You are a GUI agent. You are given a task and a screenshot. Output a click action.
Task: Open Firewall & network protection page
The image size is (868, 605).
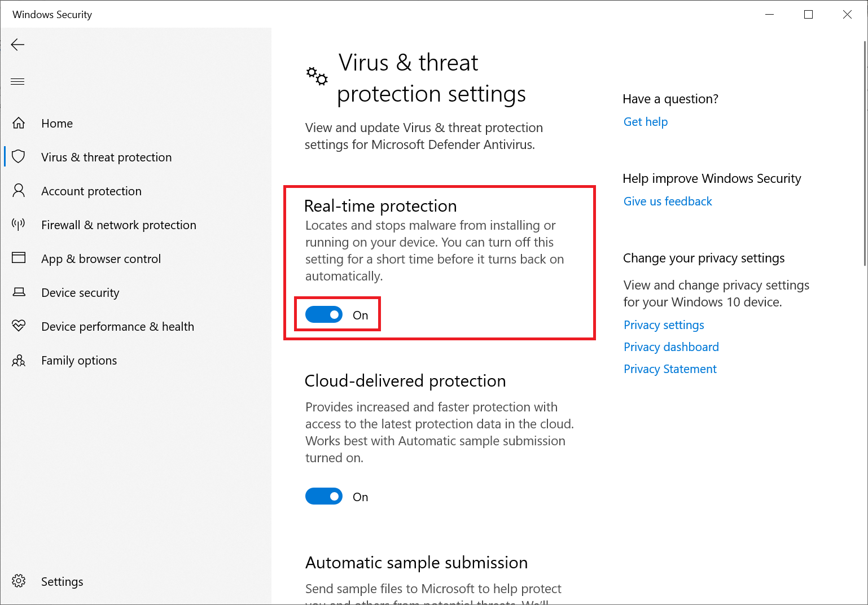(x=119, y=225)
